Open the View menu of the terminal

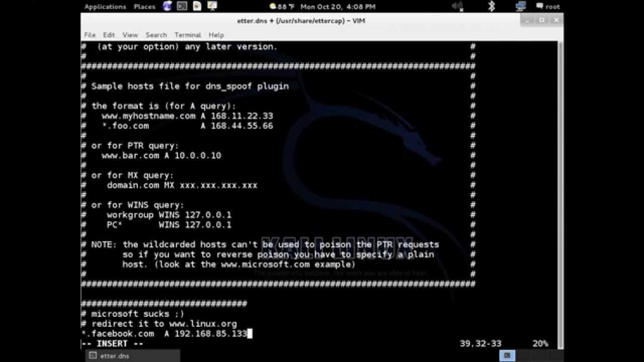pos(130,35)
